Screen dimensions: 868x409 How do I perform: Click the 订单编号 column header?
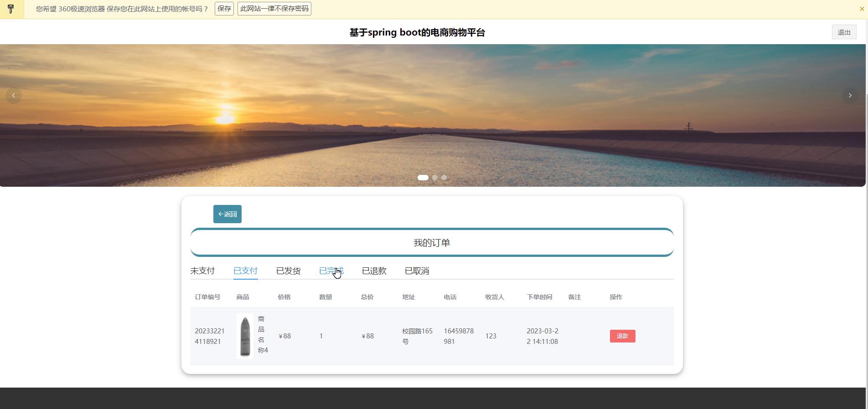coord(207,297)
